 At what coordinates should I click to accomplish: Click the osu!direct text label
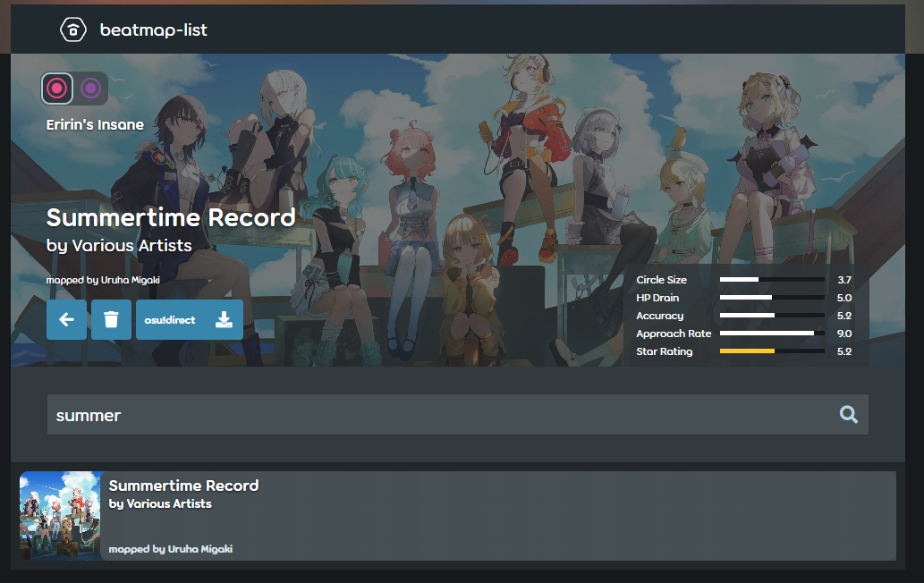(170, 320)
